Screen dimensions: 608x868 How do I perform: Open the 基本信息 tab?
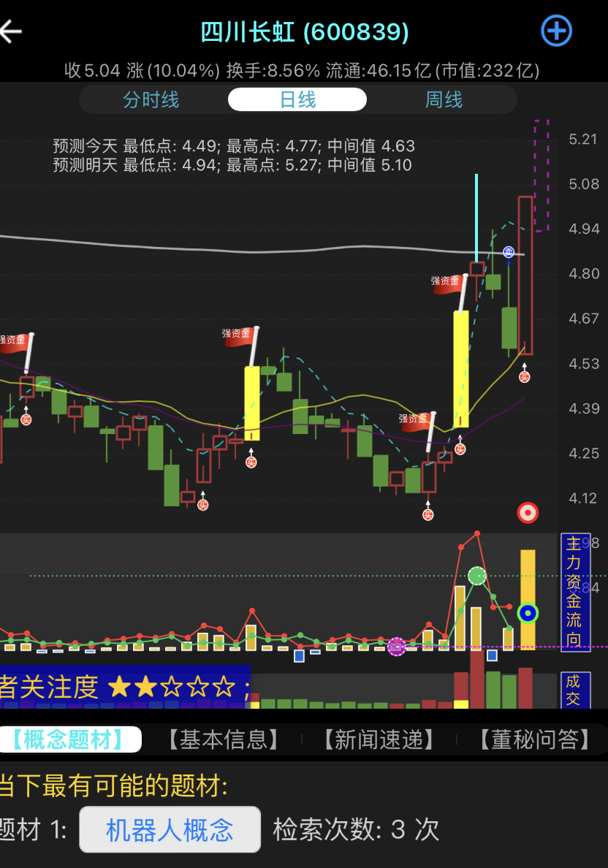click(x=224, y=739)
